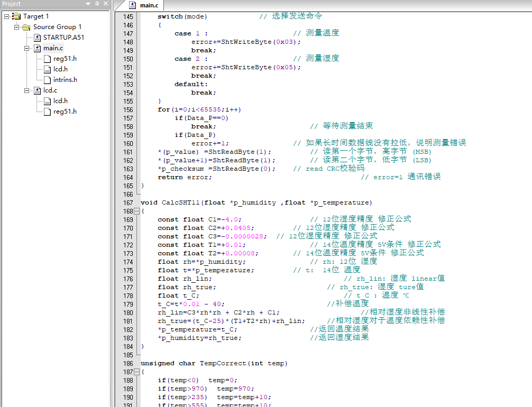Image resolution: width=532 pixels, height=407 pixels.
Task: Click the Source Group 1 folder icon
Action: (26, 27)
